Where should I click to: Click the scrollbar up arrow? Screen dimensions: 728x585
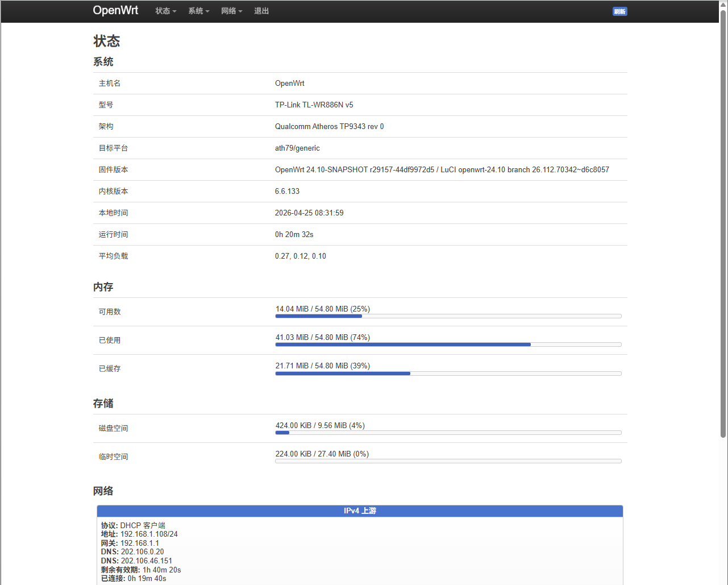pos(723,5)
